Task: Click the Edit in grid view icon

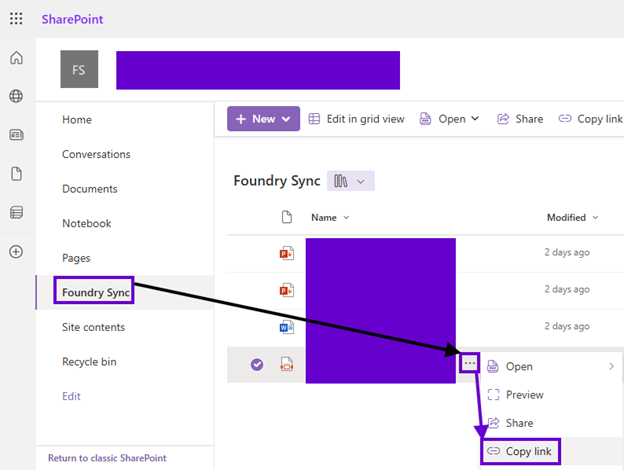Action: 314,119
